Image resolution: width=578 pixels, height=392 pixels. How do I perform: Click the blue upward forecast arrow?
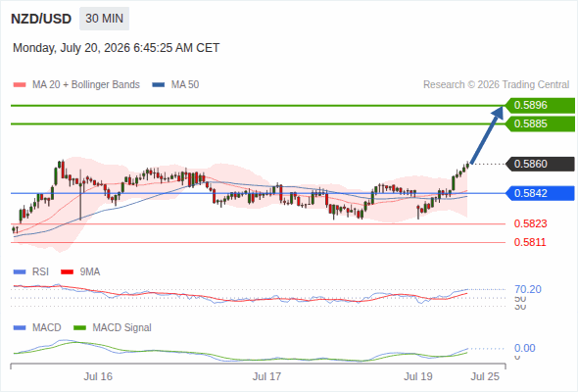point(487,134)
